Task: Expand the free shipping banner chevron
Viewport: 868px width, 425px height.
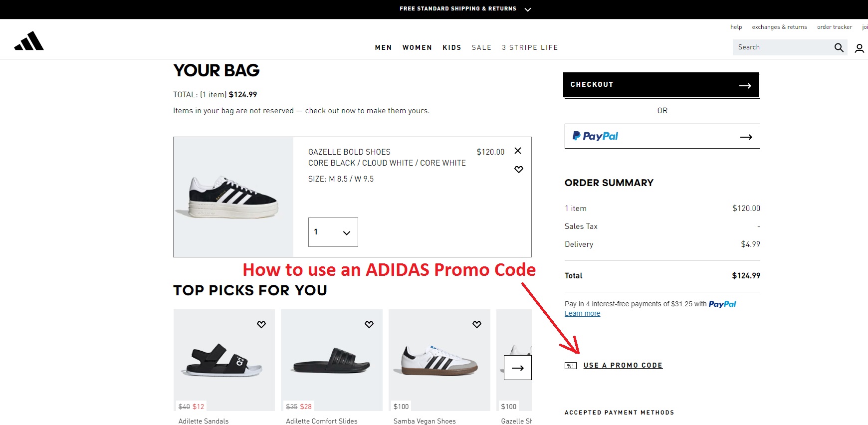Action: point(527,9)
